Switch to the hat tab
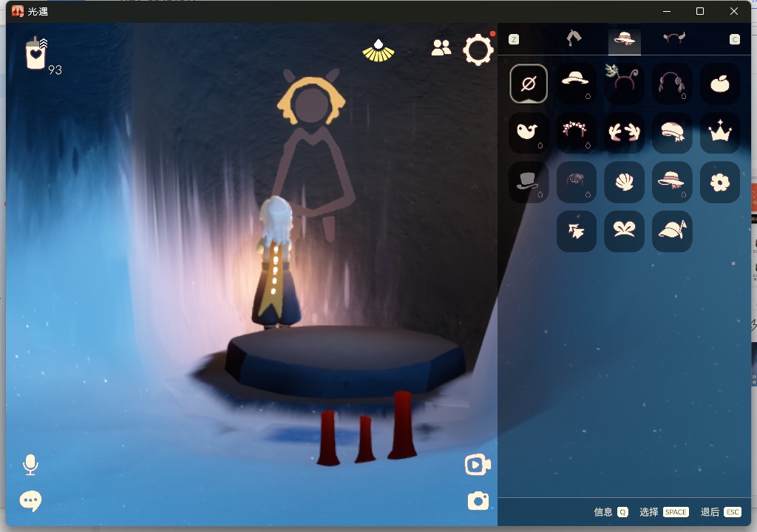757x532 pixels. 624,38
